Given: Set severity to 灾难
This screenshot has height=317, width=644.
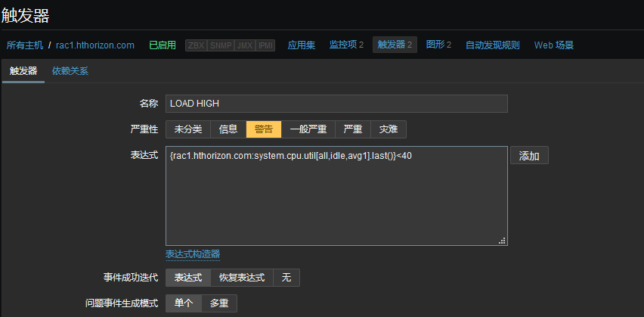Looking at the screenshot, I should [x=389, y=129].
